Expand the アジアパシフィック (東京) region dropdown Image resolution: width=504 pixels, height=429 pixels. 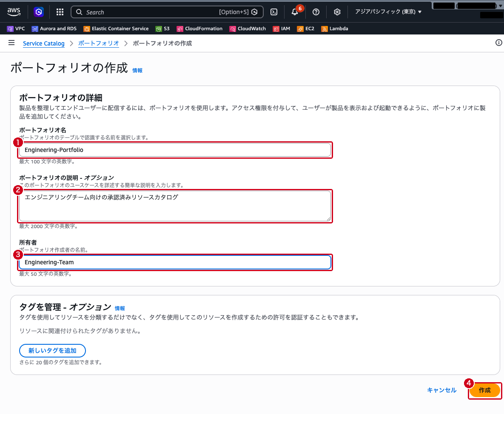pos(388,12)
